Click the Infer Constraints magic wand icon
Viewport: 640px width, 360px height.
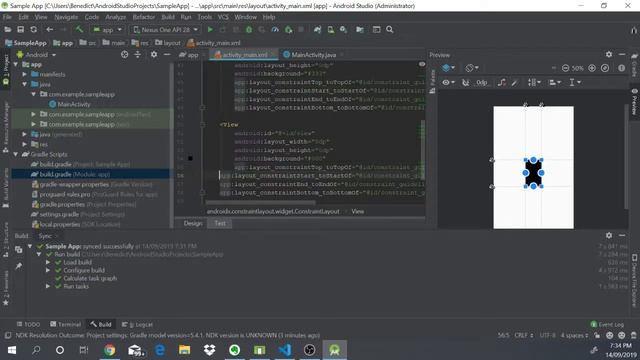pos(515,82)
